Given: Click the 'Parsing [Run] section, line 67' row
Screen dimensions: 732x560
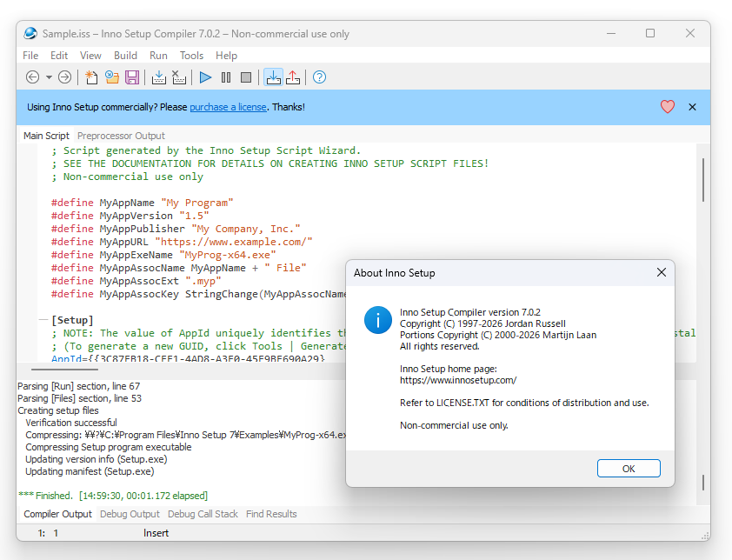Looking at the screenshot, I should (78, 386).
